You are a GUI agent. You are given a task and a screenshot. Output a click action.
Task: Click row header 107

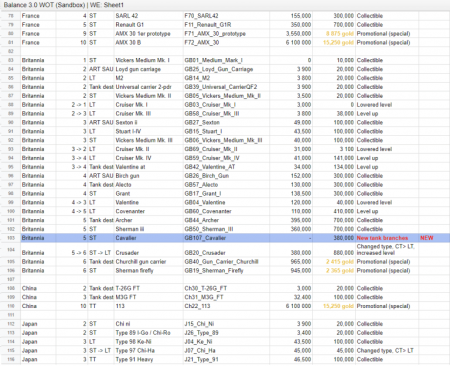pyautogui.click(x=11, y=279)
